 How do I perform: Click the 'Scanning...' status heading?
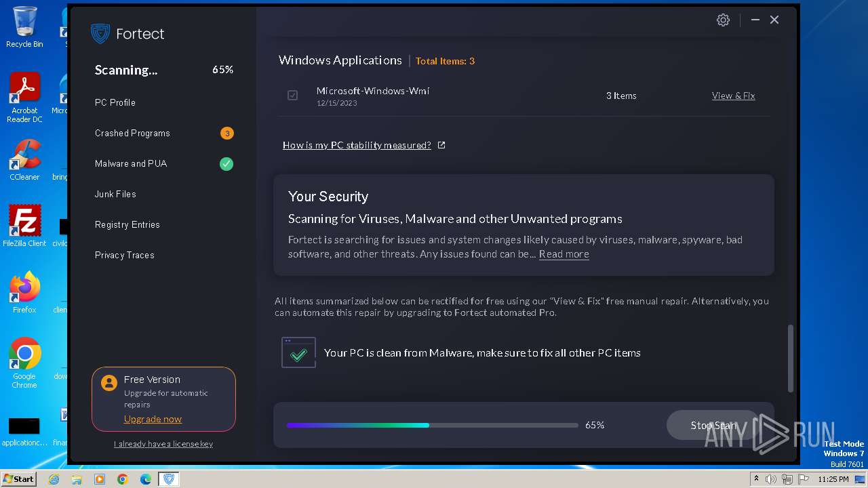tap(126, 70)
